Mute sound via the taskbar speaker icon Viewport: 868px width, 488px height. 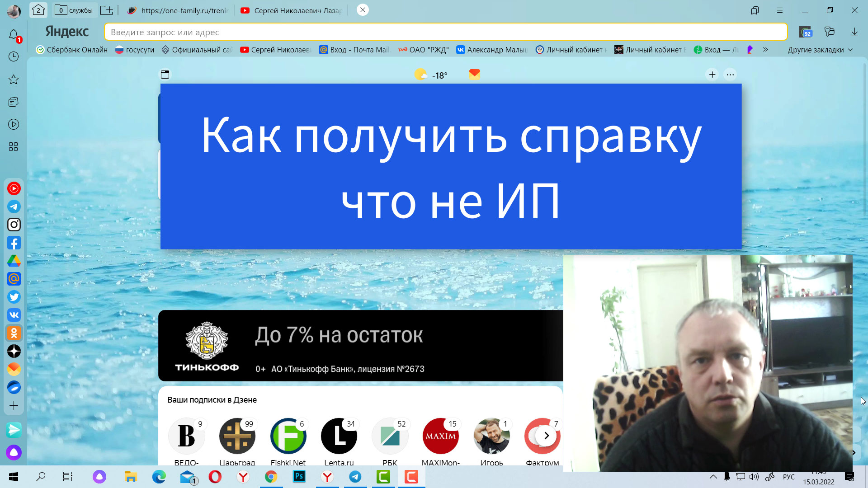(753, 477)
